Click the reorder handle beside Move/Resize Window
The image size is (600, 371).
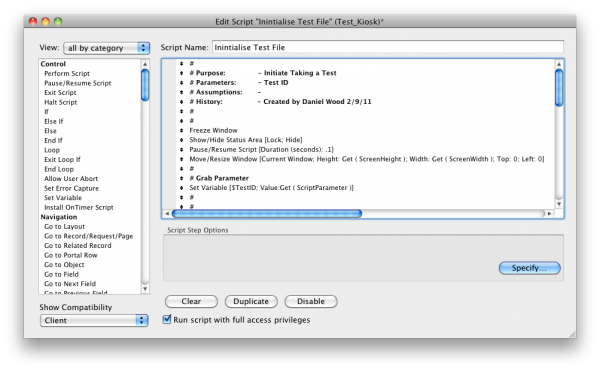[x=181, y=159]
